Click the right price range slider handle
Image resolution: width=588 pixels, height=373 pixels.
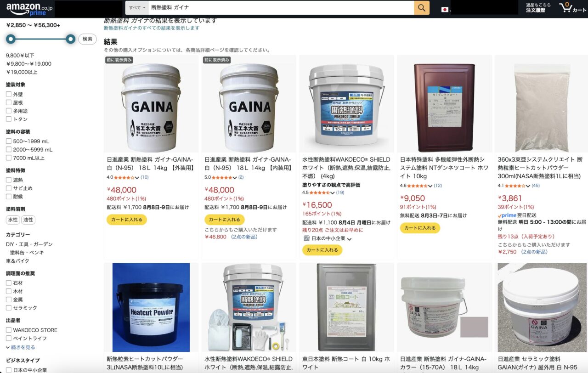tap(71, 39)
